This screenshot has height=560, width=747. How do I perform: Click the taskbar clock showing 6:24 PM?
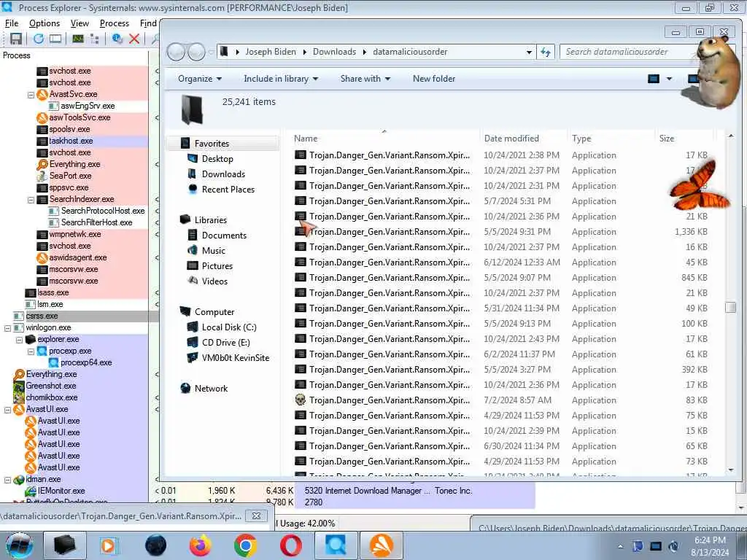tap(710, 546)
